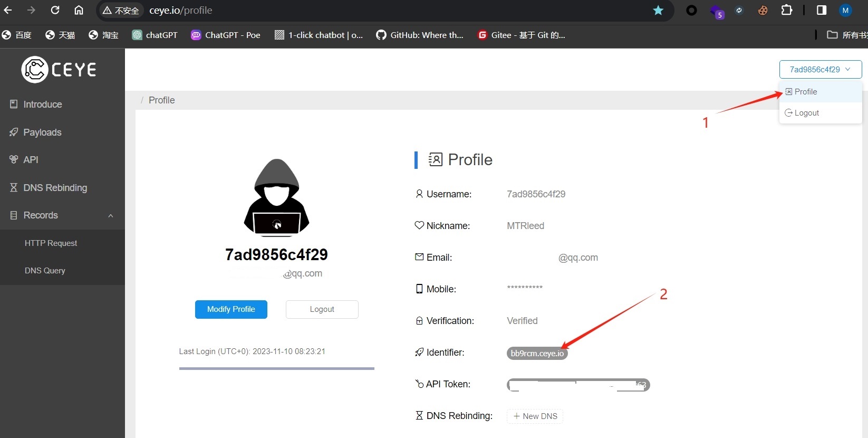
Task: Reload the page with refresh icon
Action: click(x=55, y=10)
